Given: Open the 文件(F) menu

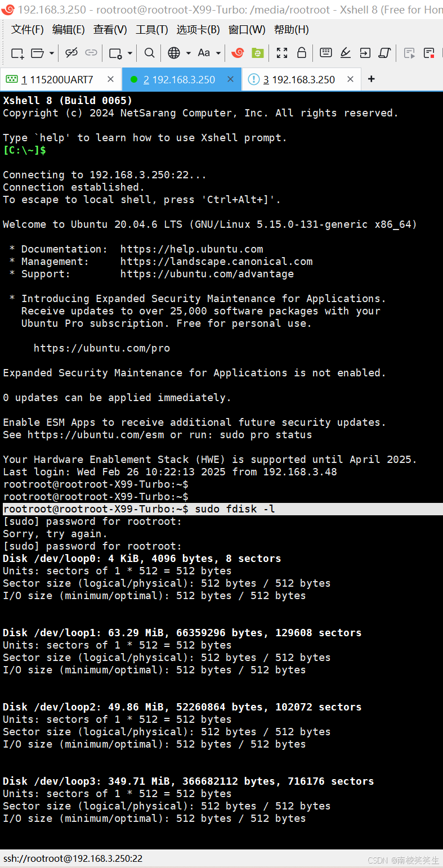Looking at the screenshot, I should (x=28, y=30).
